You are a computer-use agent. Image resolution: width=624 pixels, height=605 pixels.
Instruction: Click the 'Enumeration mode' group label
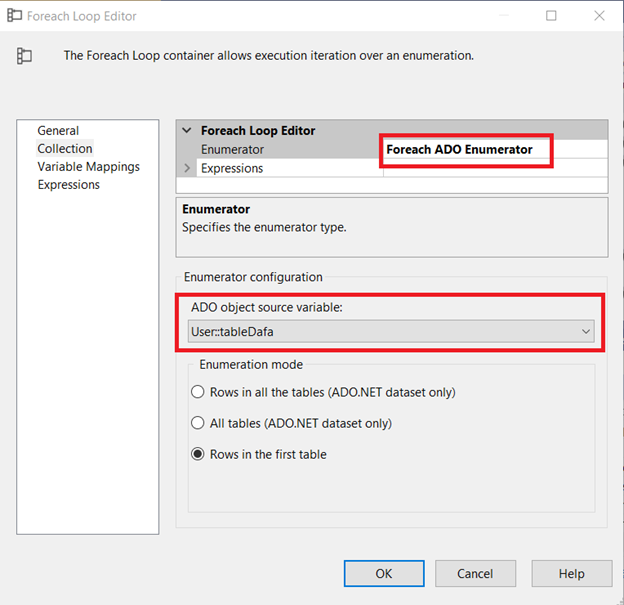(x=251, y=364)
